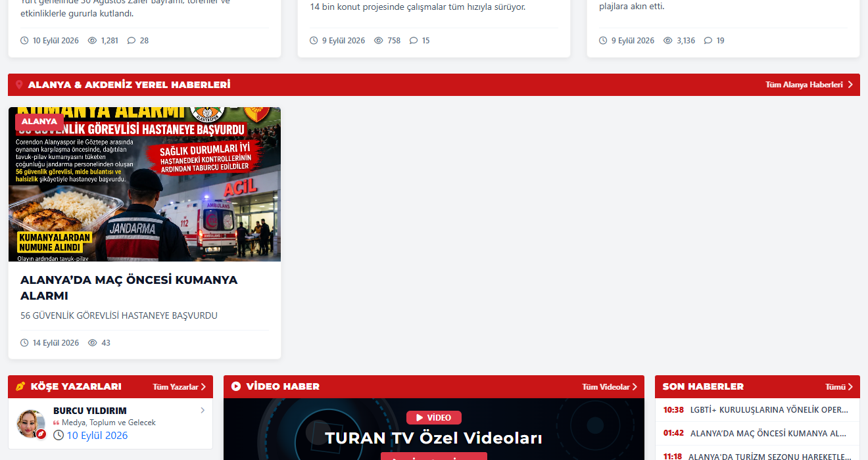
Task: Click the clock icon next to 14 Eylül 2026
Action: coord(24,343)
